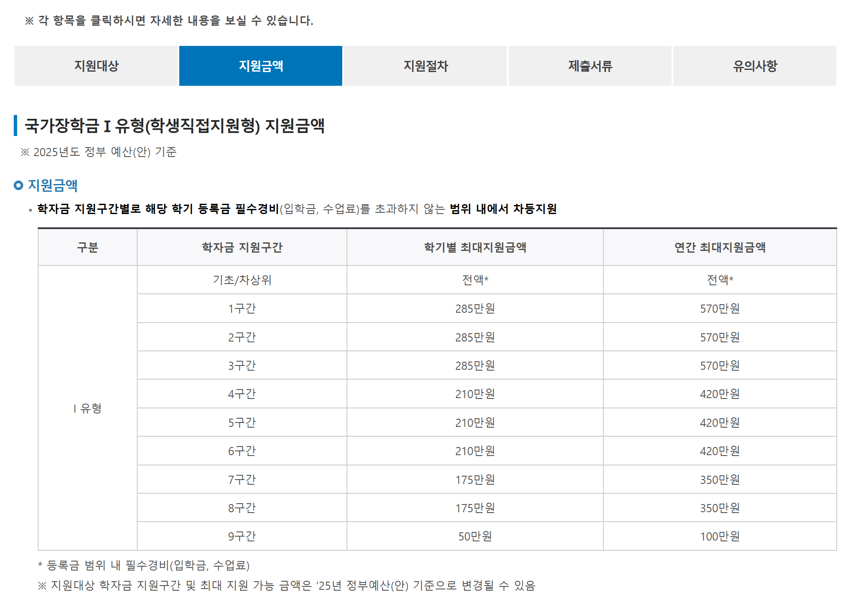Select the 지원금액 tab
The width and height of the screenshot is (850, 616).
pos(260,66)
